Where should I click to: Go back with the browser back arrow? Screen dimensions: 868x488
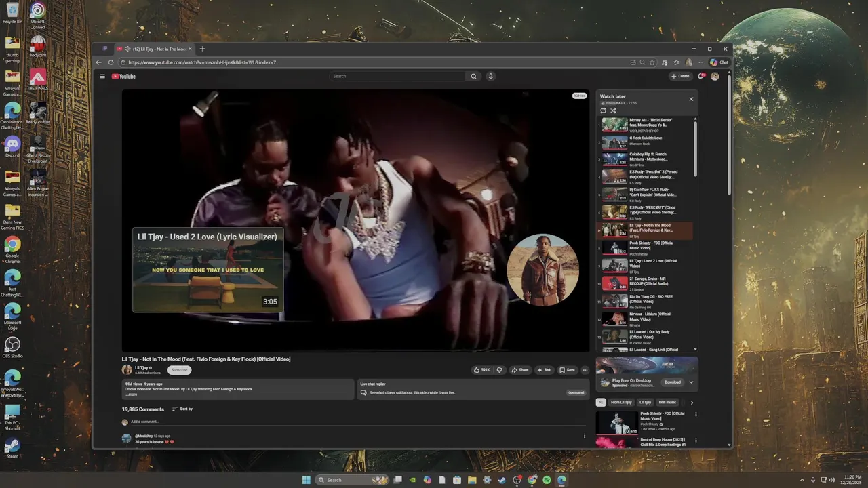tap(99, 62)
